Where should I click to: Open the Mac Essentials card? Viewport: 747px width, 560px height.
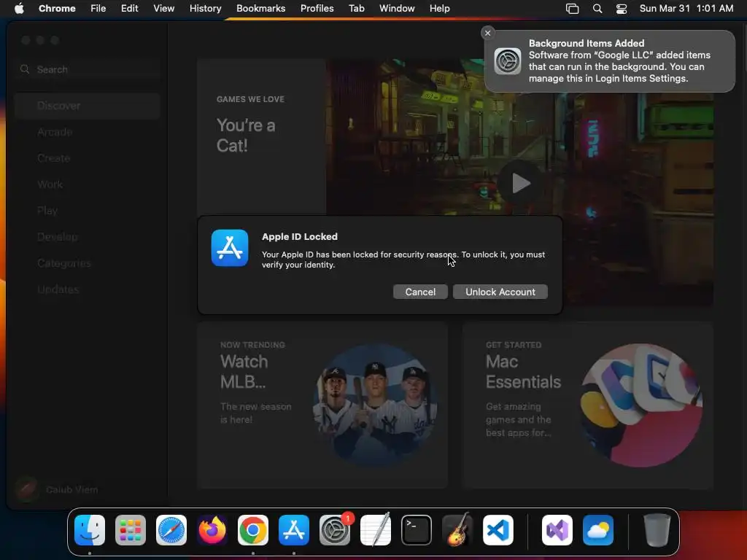[587, 405]
